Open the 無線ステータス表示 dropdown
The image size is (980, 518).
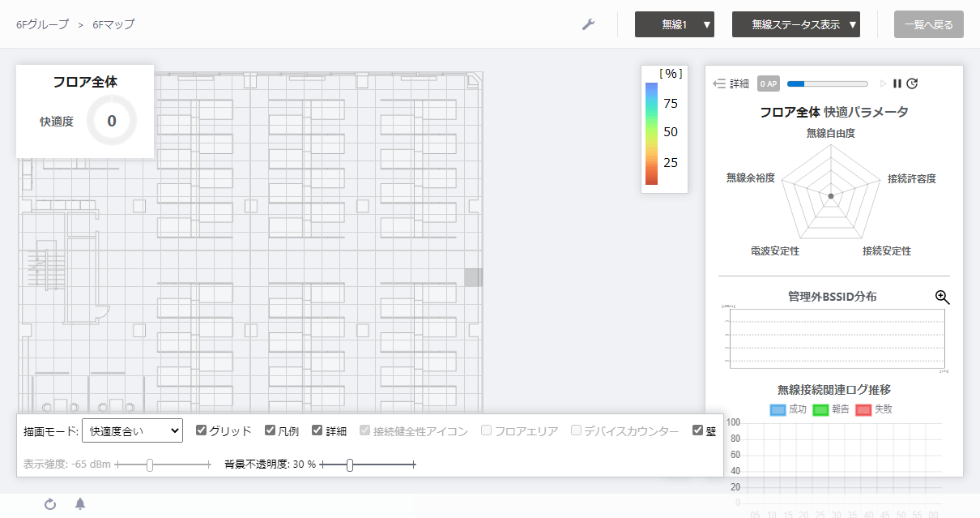click(x=796, y=24)
